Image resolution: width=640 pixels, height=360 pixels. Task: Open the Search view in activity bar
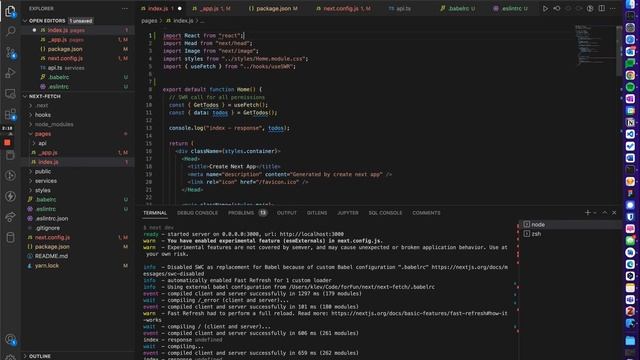click(10, 31)
